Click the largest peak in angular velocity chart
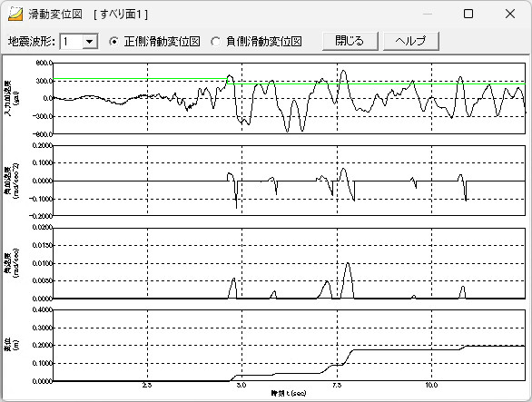The image size is (532, 402). pyautogui.click(x=348, y=263)
